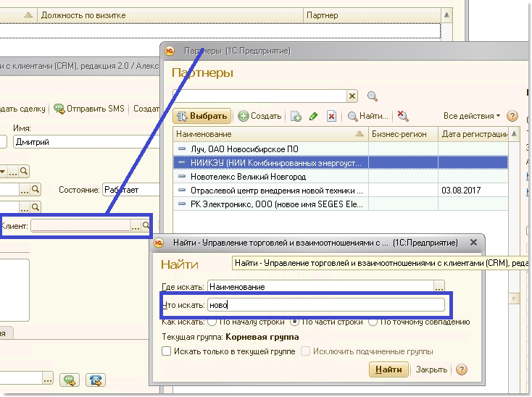The width and height of the screenshot is (532, 397).
Task: Click the Бизнес-регион column header
Action: [x=402, y=134]
